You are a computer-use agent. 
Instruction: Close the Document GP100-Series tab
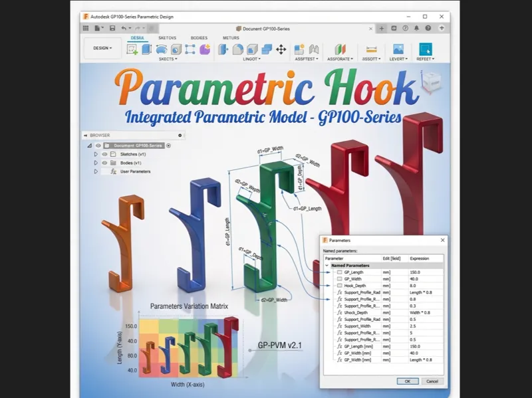[370, 29]
